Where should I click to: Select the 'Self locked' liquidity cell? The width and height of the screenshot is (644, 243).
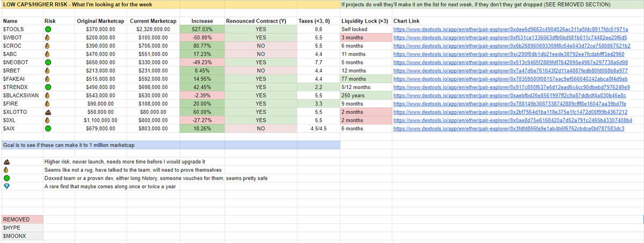[366, 30]
